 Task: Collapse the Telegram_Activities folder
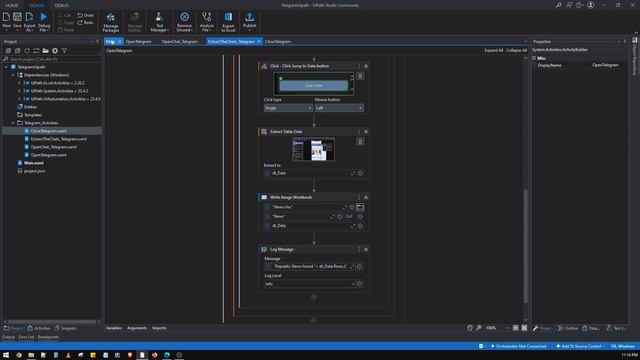[13, 123]
